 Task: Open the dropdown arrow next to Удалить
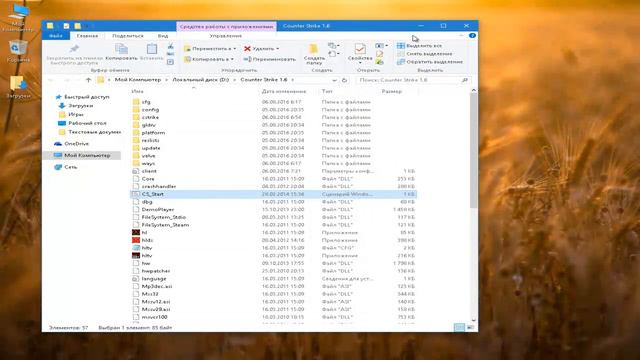[x=278, y=49]
